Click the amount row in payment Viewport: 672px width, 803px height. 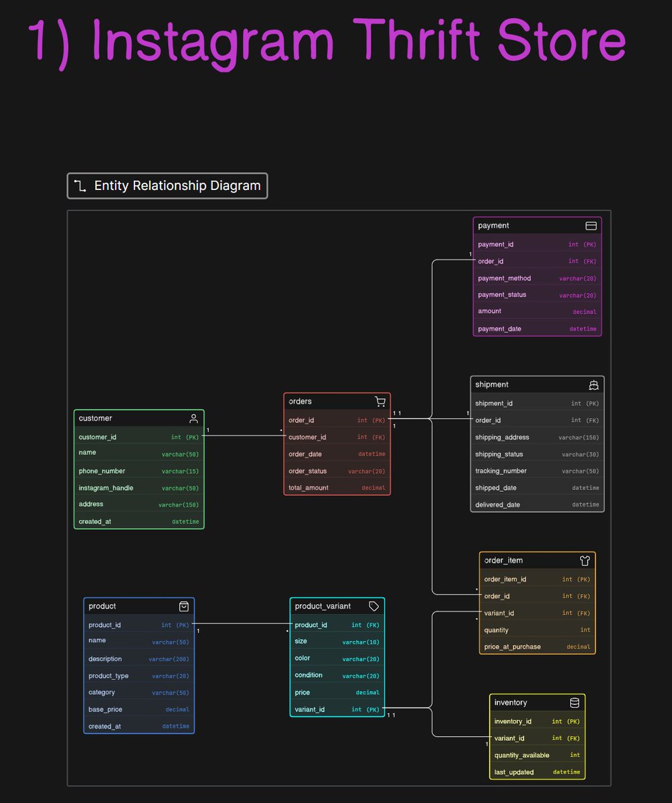(x=537, y=312)
